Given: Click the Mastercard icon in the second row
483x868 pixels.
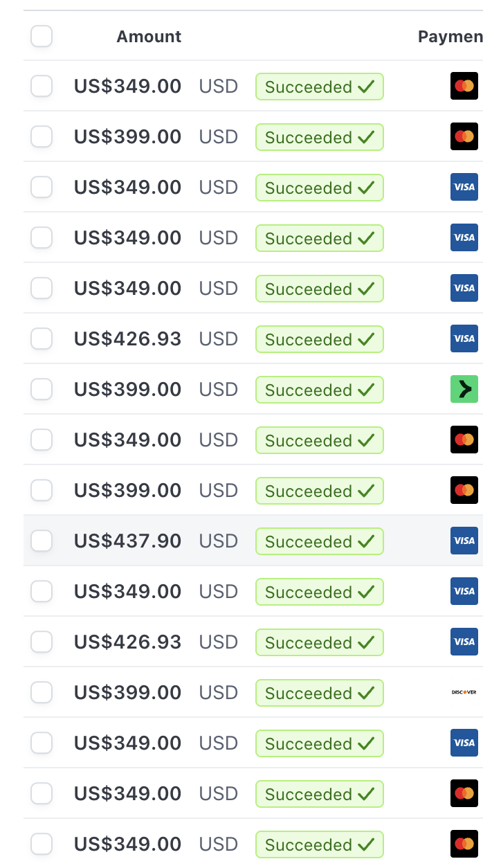Looking at the screenshot, I should 464,136.
